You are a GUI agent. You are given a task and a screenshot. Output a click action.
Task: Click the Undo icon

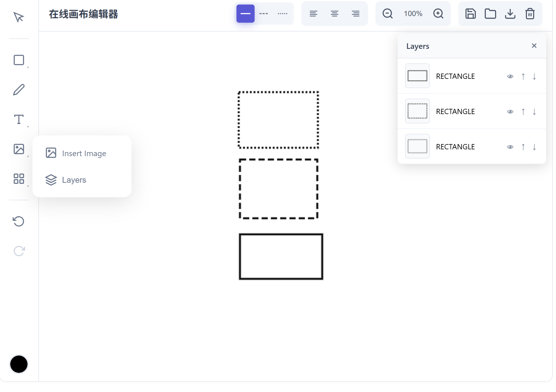coord(19,221)
